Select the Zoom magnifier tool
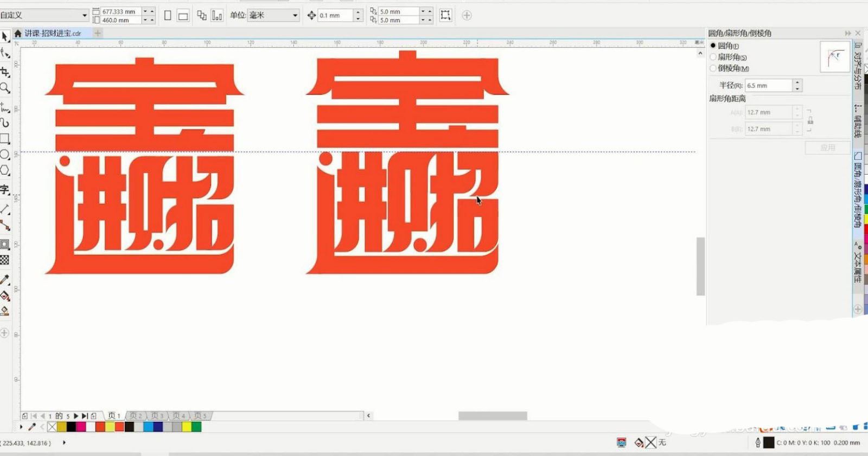Screen dimensions: 868x456 (5, 88)
